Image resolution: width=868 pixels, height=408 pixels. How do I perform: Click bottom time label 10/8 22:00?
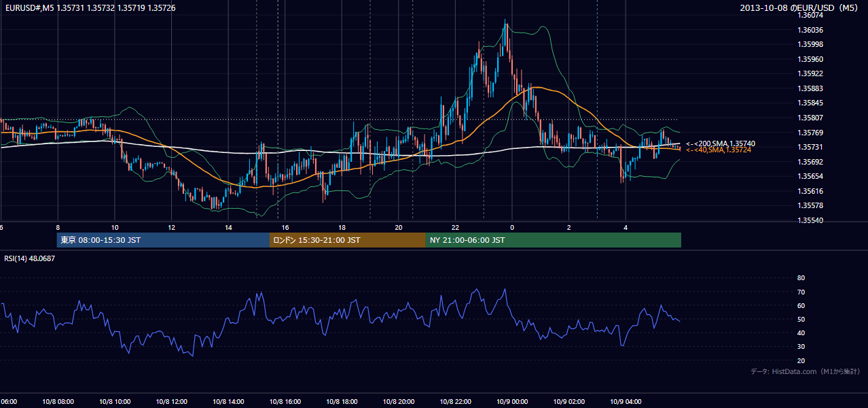tap(456, 402)
